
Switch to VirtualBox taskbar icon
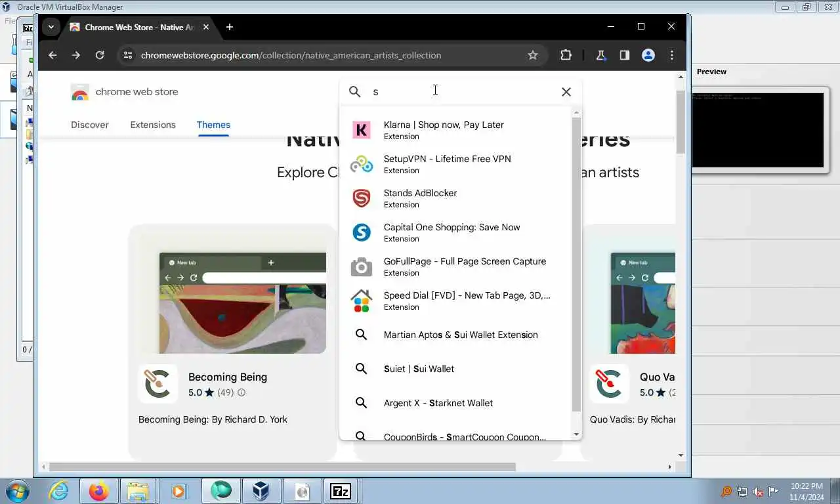pyautogui.click(x=261, y=491)
